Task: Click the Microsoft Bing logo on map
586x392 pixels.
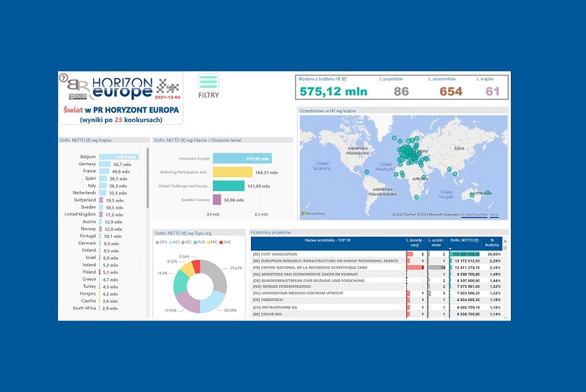Action: [x=314, y=214]
